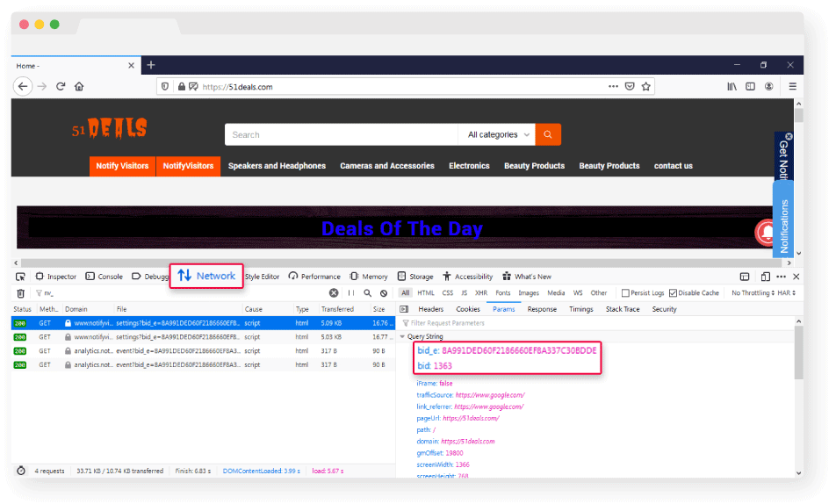836x504 pixels.
Task: Filter network requests by CSS
Action: pyautogui.click(x=447, y=292)
